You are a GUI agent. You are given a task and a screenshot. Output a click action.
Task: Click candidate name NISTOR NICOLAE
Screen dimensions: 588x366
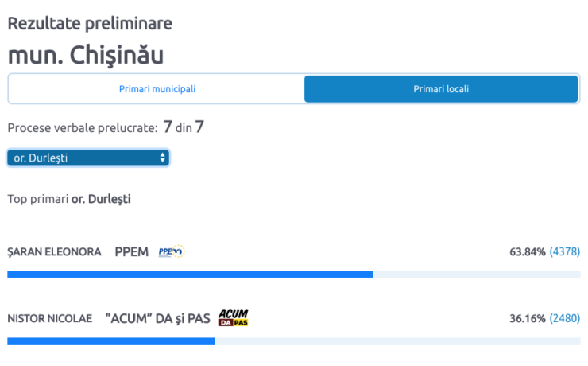[x=50, y=319]
